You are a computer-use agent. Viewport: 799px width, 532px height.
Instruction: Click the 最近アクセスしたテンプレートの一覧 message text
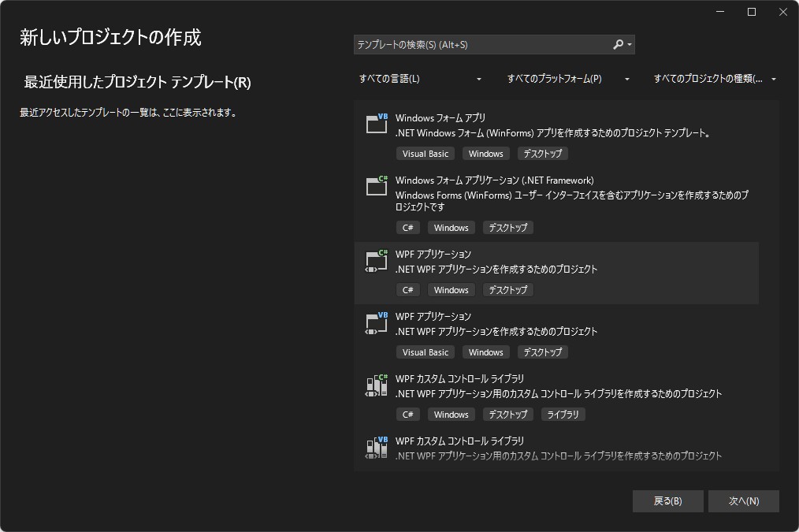pos(129,113)
